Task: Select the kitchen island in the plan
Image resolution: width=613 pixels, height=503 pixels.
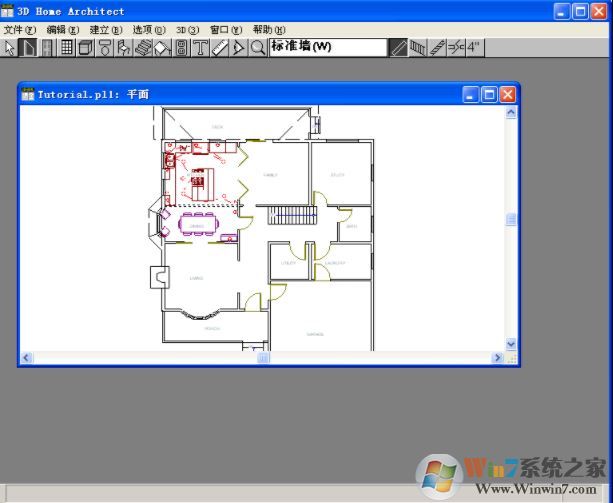Action: pos(203,184)
